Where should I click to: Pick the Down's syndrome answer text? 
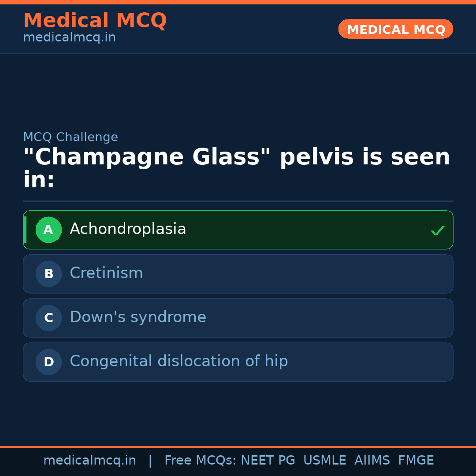point(138,317)
